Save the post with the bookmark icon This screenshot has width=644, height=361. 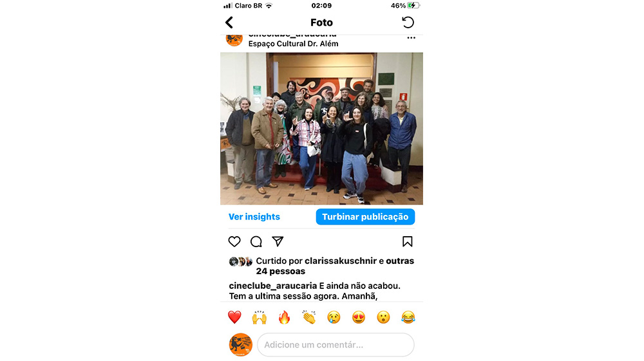pyautogui.click(x=408, y=241)
